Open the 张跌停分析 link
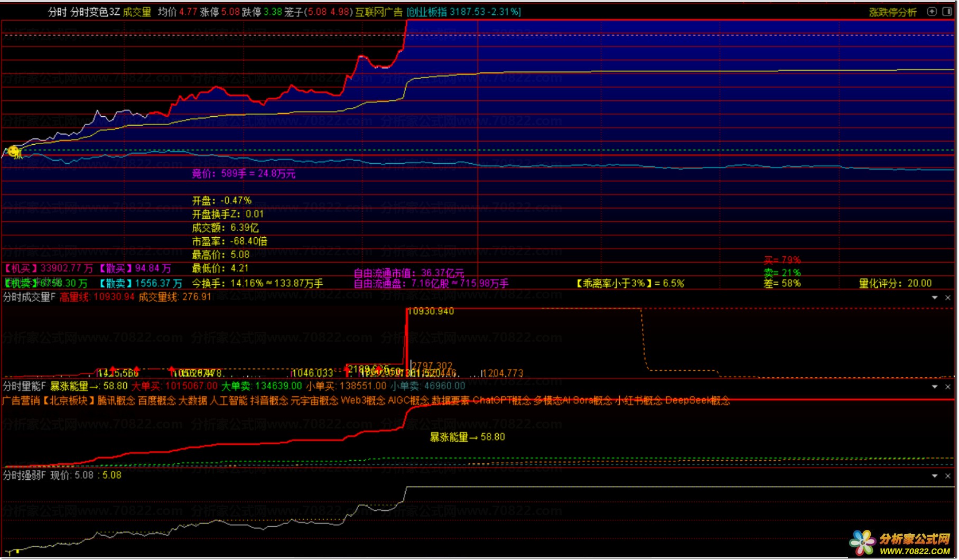 (x=893, y=12)
